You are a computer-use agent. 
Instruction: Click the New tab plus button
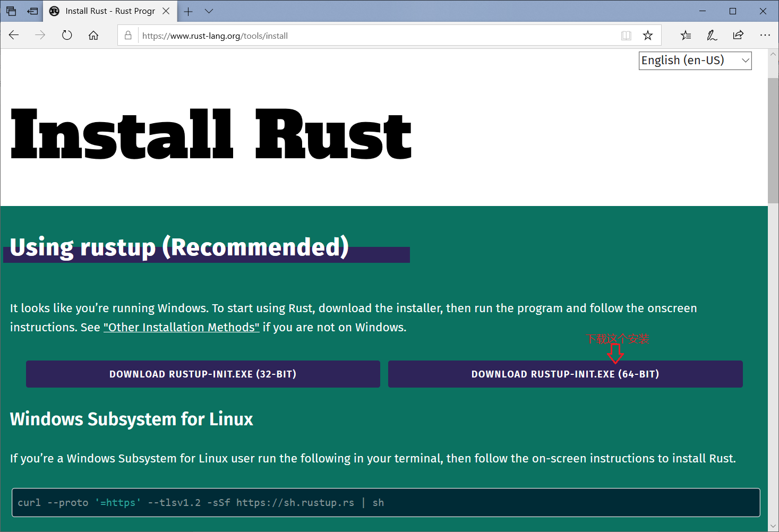[x=188, y=11]
